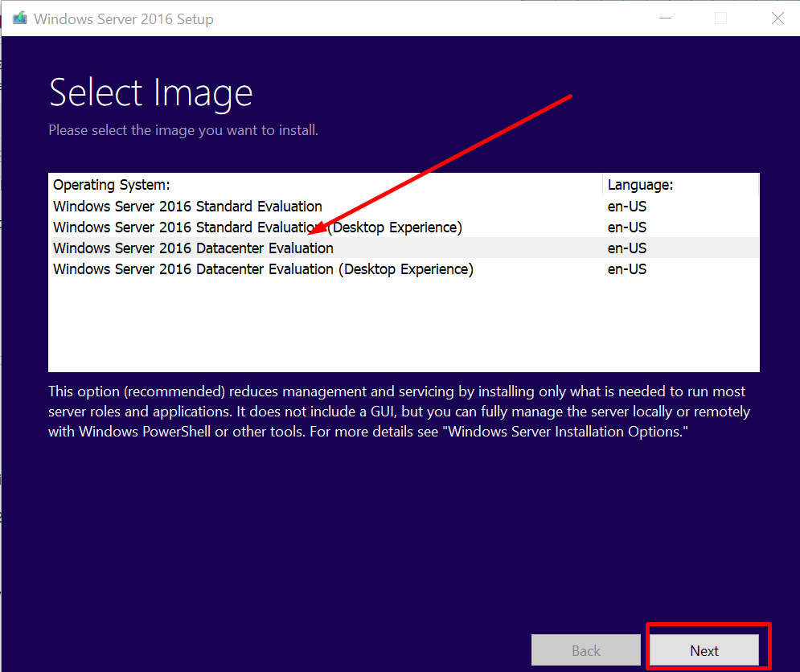800x672 pixels.
Task: Click the en-US entry beside Standard Evaluation
Action: click(627, 206)
